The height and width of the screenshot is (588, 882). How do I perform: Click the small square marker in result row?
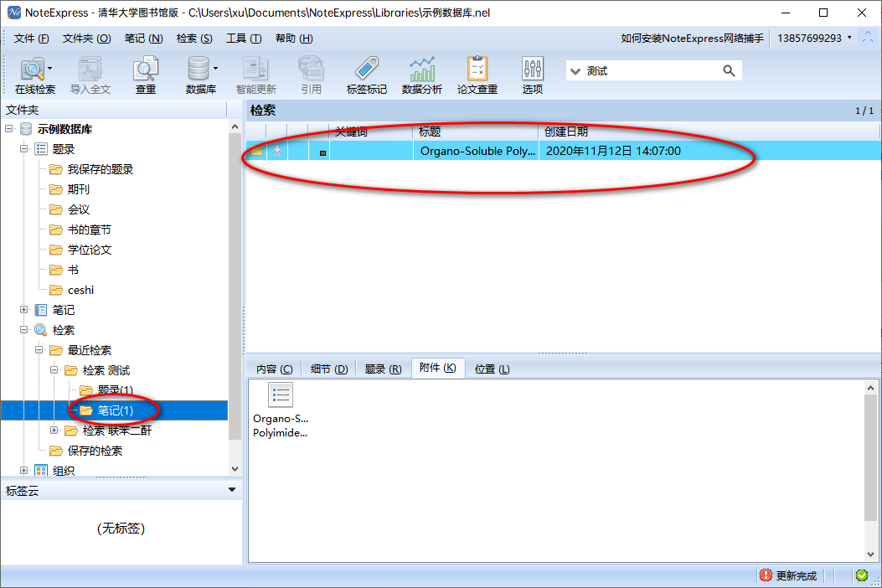point(322,152)
